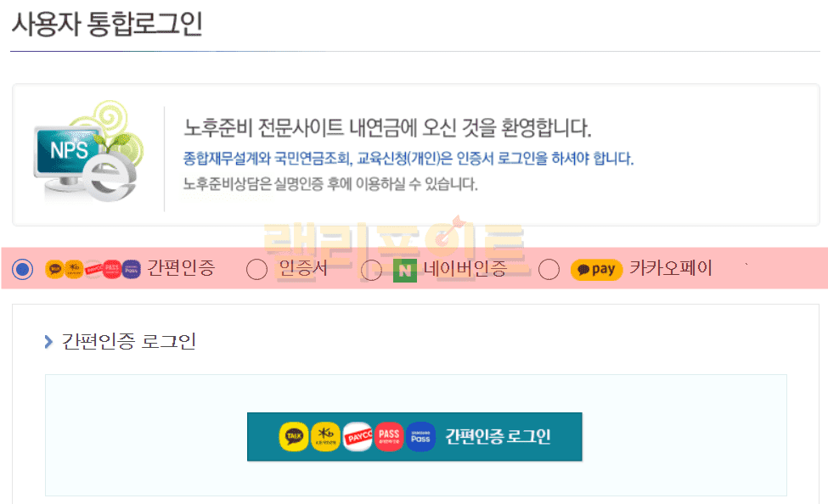Click the 간편인증 로그인 section heading

point(128,342)
